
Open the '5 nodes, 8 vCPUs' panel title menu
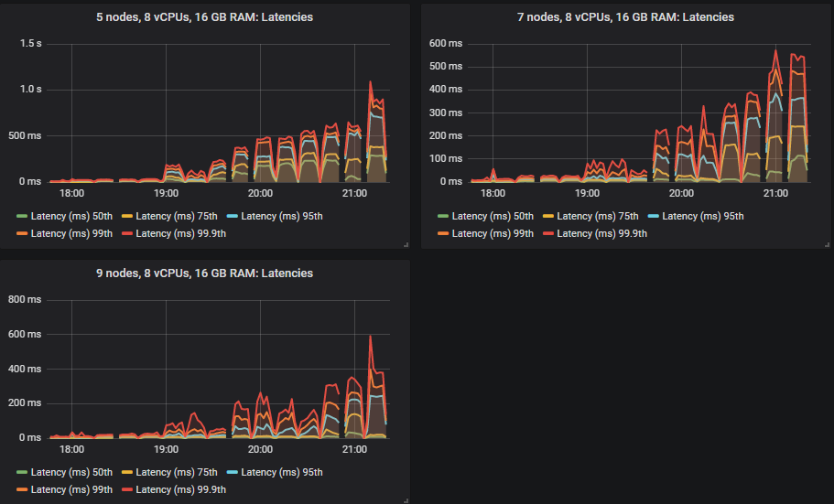tap(205, 17)
